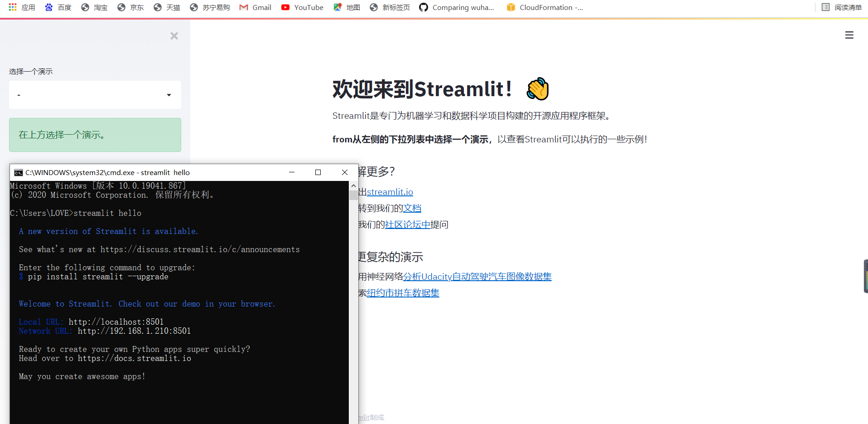Click the 'http://192.168.1.210:8501' network URL text
Image resolution: width=868 pixels, height=424 pixels.
tap(134, 331)
